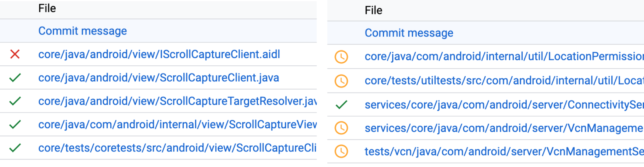Click the green check beside ConnectivityService file
This screenshot has height=167, width=644.
341,105
